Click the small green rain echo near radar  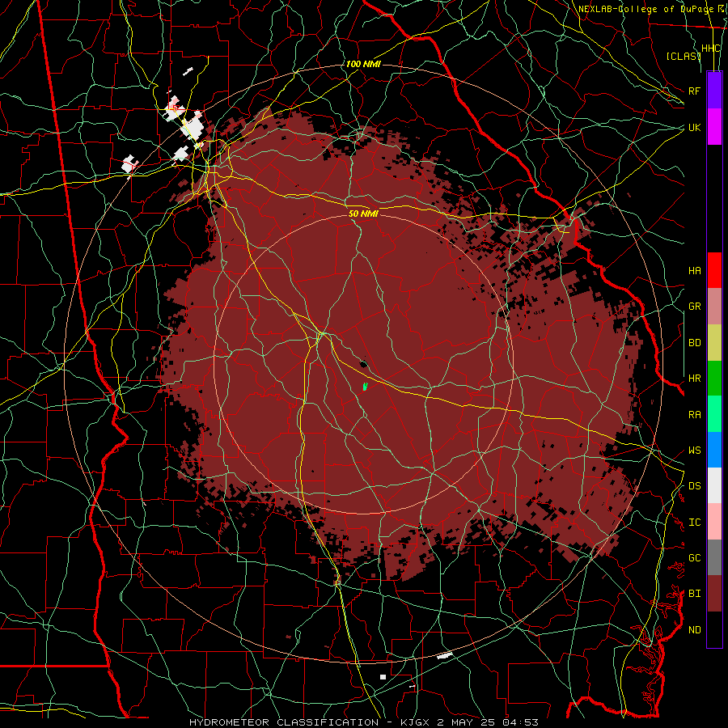pos(365,387)
